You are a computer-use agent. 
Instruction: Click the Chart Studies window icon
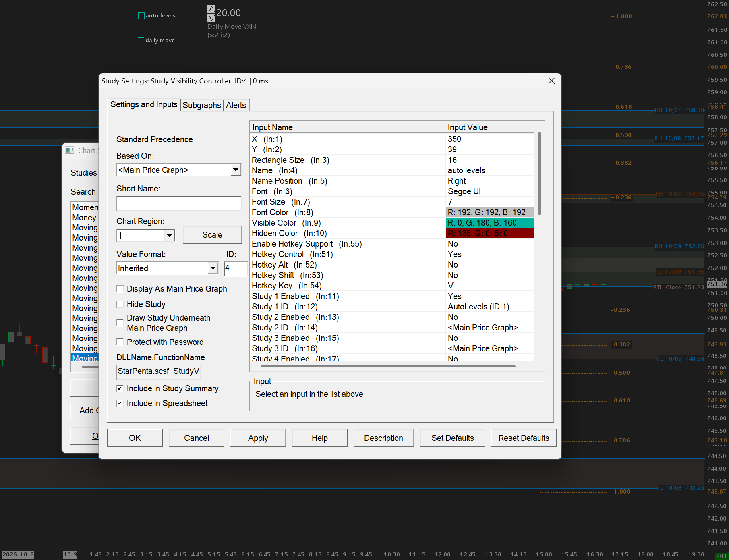coord(70,150)
